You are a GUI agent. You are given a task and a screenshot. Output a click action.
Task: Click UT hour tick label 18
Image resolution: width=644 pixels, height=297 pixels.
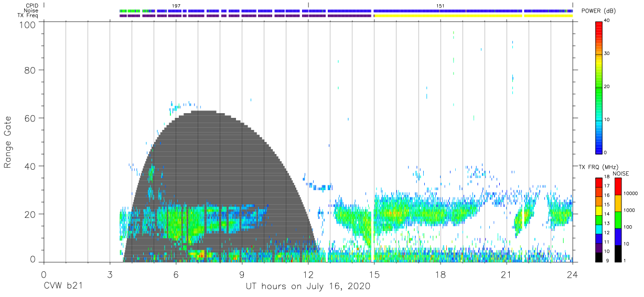point(440,274)
